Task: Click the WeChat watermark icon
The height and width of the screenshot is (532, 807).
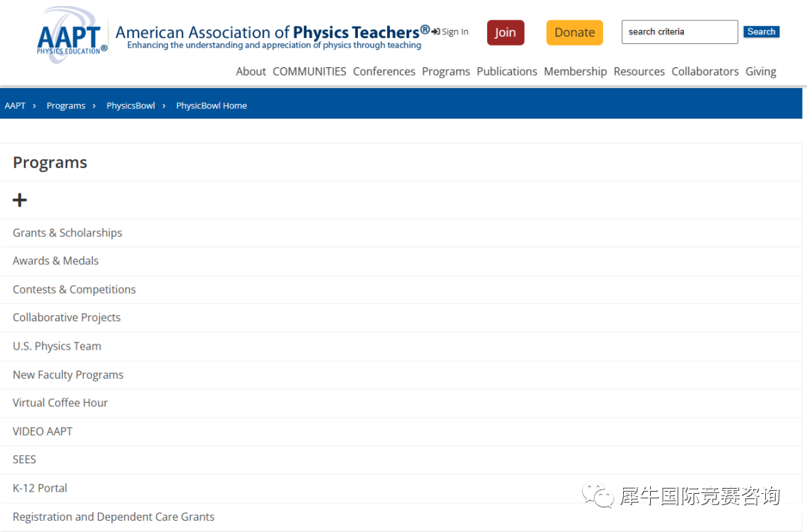Action: (x=598, y=495)
